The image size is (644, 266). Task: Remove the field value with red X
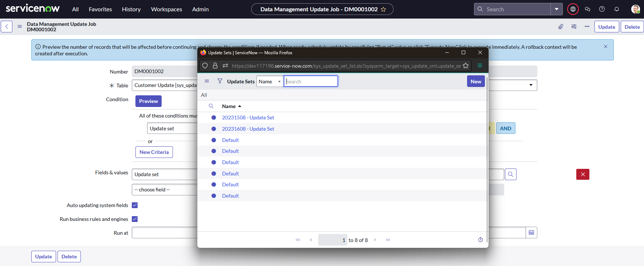coord(583,174)
